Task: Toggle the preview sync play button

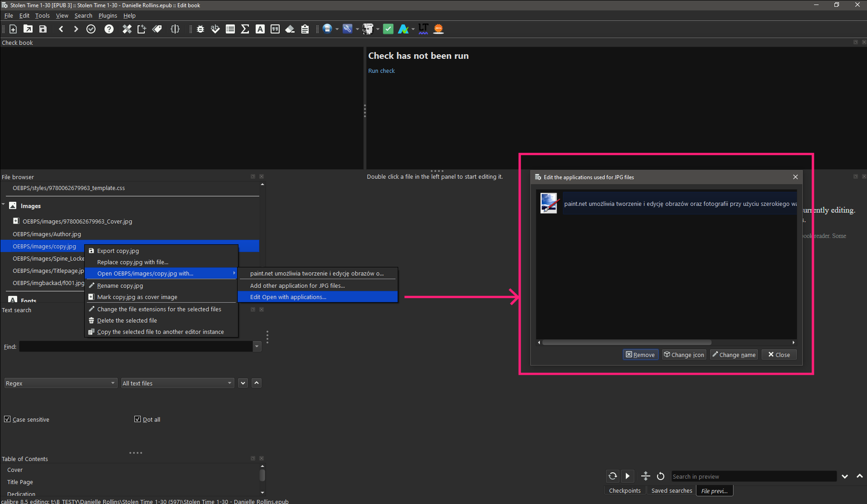Action: tap(627, 476)
